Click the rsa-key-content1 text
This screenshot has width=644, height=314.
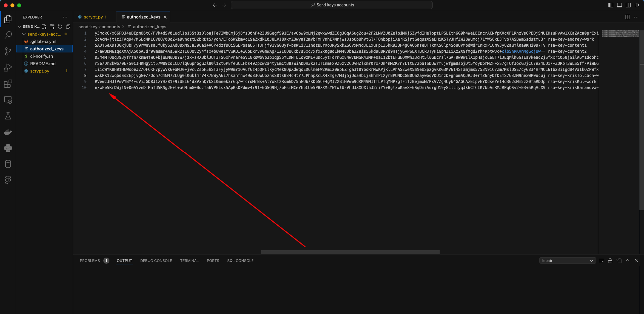tap(567, 45)
